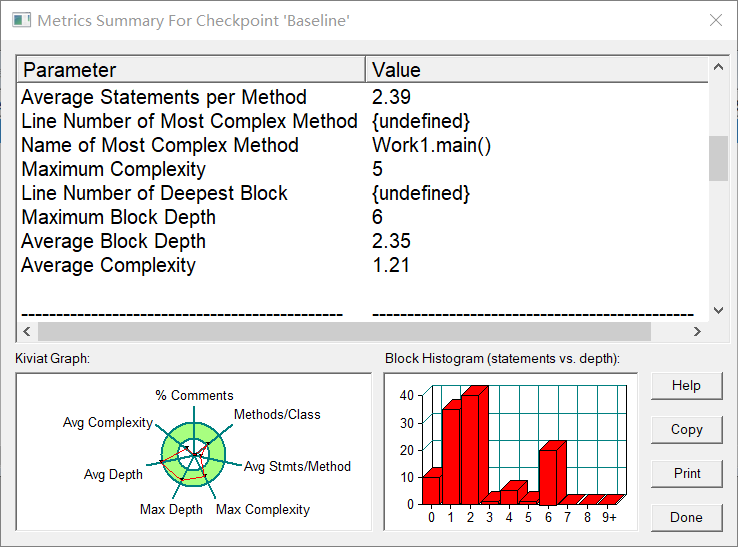Click 'Max Complexity' Kiviat label
Screen dimensions: 738x547
coord(263,509)
